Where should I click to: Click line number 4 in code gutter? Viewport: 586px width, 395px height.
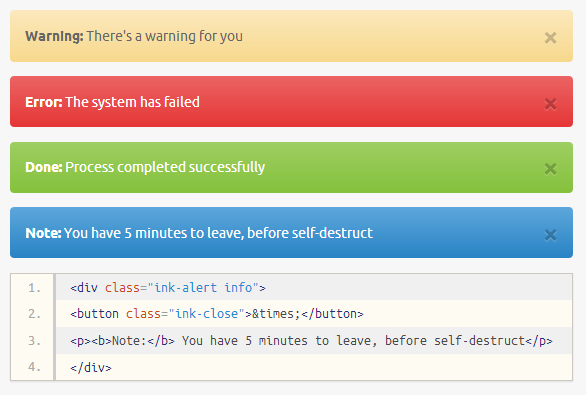(34, 367)
